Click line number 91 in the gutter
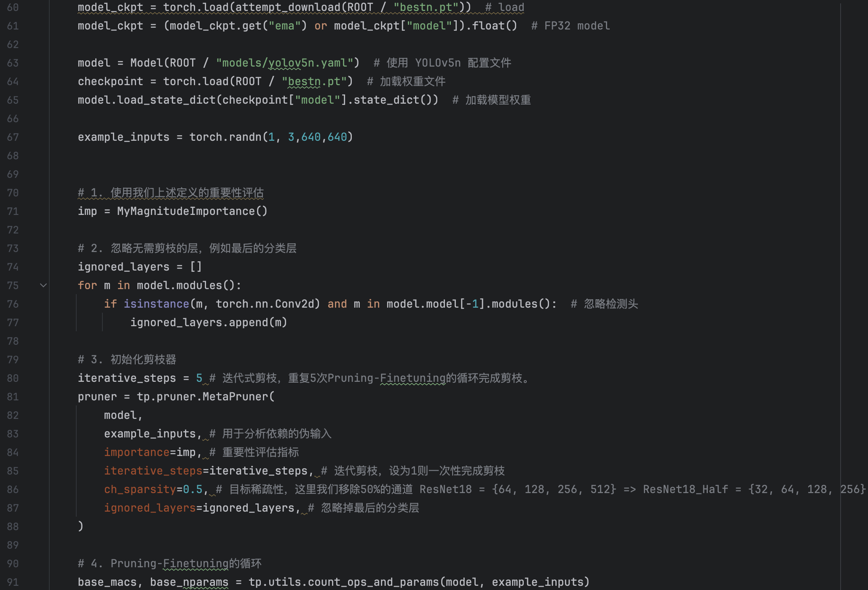This screenshot has height=590, width=868. [x=13, y=582]
